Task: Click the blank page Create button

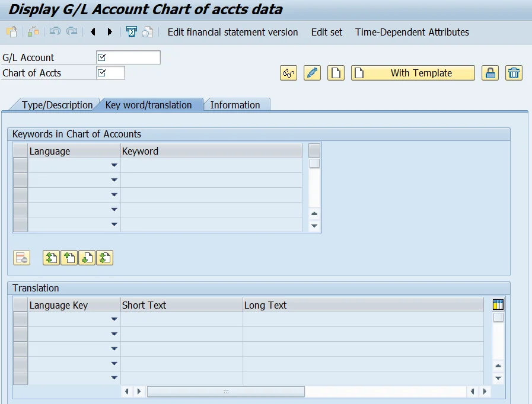Action: (x=336, y=73)
